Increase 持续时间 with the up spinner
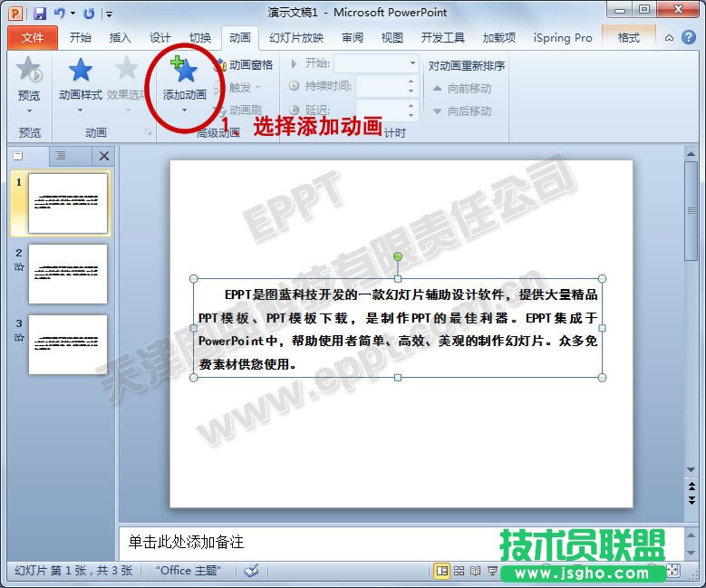Image resolution: width=706 pixels, height=588 pixels. pos(411,82)
